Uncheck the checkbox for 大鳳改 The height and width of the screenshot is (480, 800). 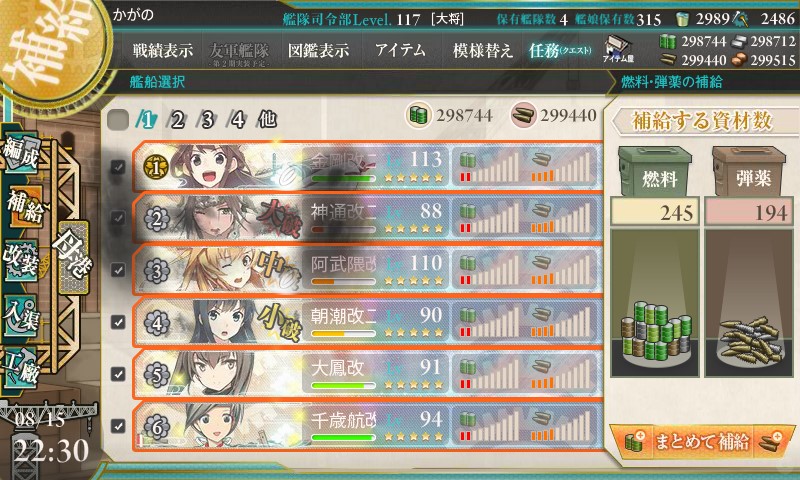point(118,374)
